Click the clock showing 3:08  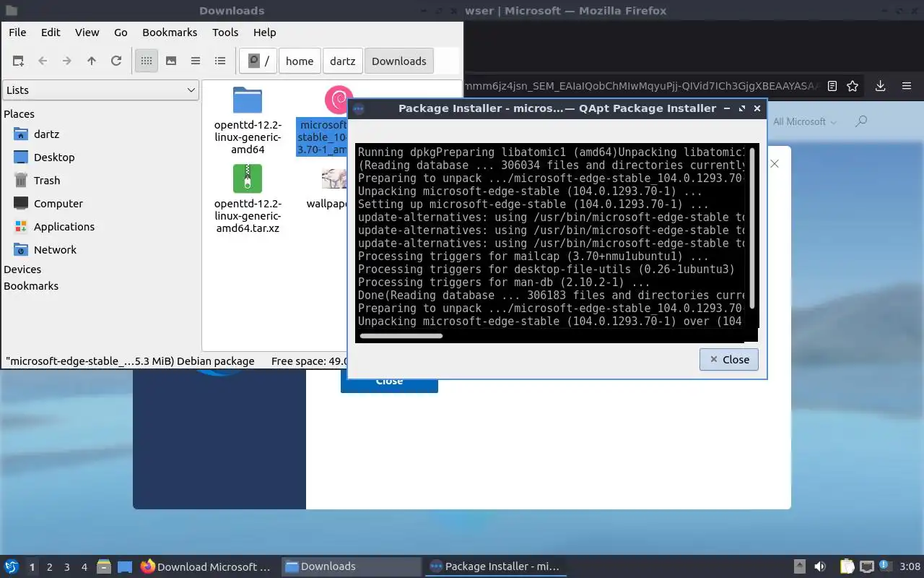click(x=910, y=567)
